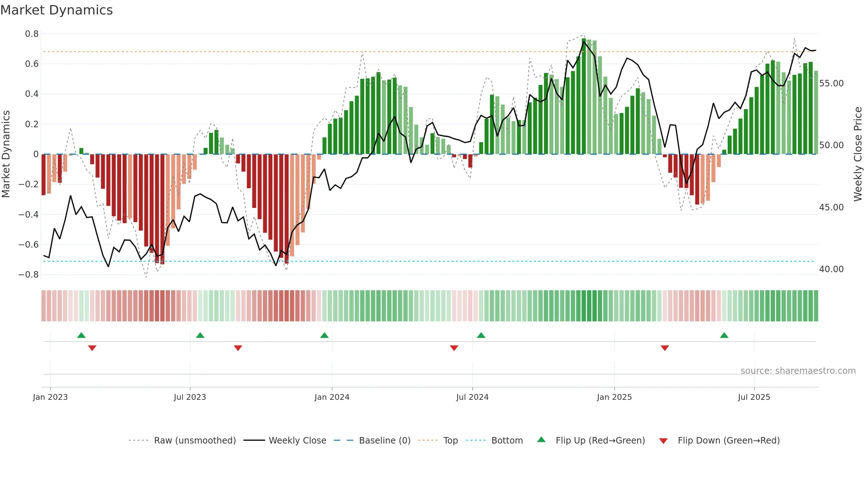The image size is (868, 488).
Task: Select the red flip-down marker in early 2023
Action: coord(92,348)
